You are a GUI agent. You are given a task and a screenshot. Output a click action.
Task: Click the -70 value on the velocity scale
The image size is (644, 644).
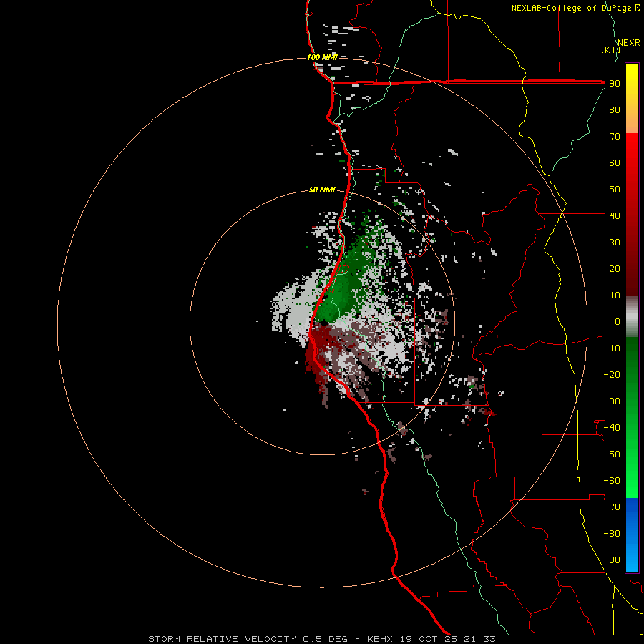click(x=612, y=507)
